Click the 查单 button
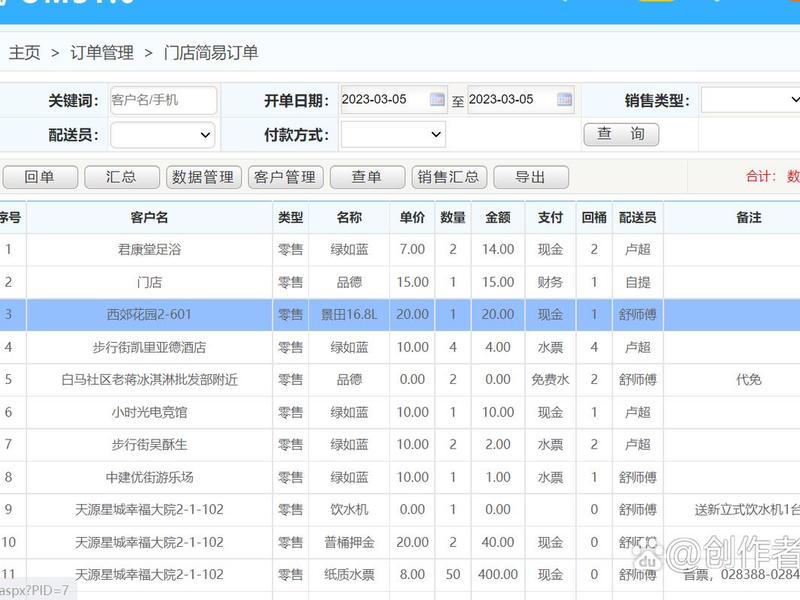 (x=367, y=177)
